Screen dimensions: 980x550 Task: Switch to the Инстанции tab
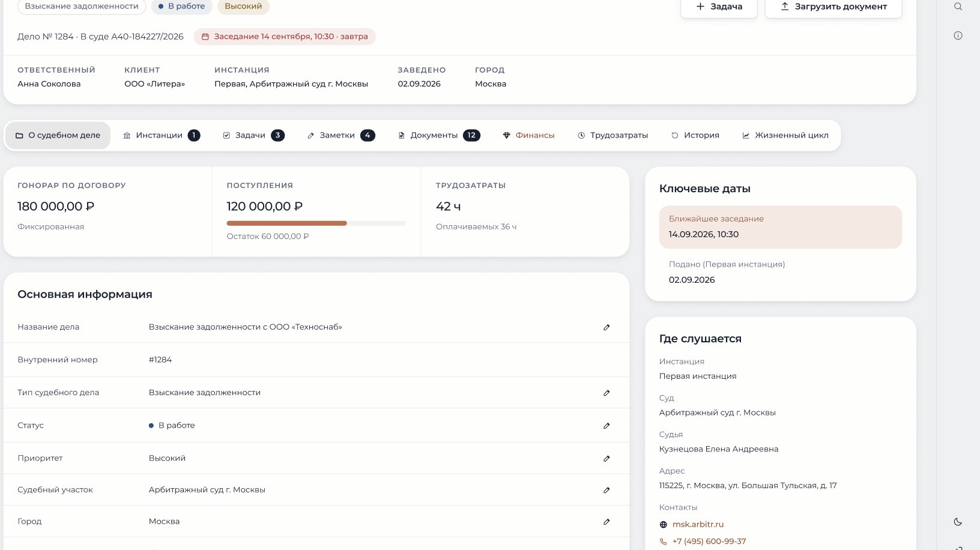coord(161,135)
